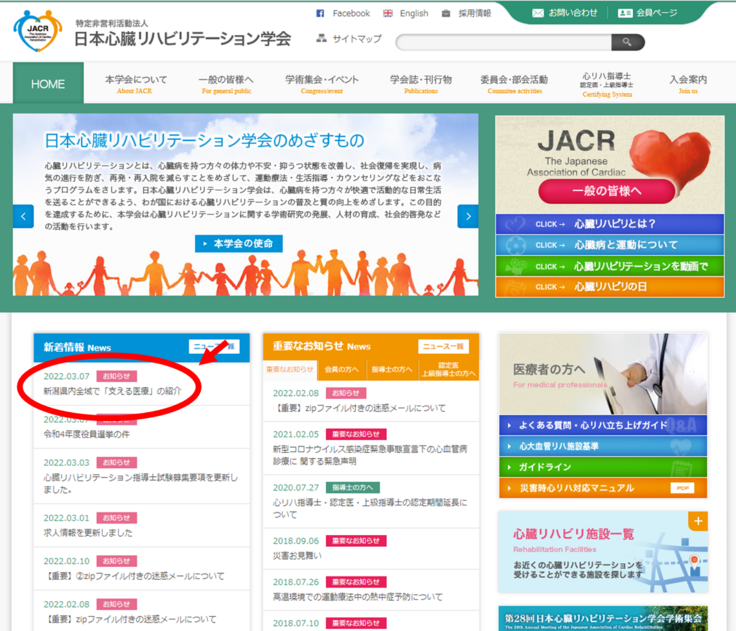Switch to English via the flag icon
The image size is (736, 631).
click(388, 13)
